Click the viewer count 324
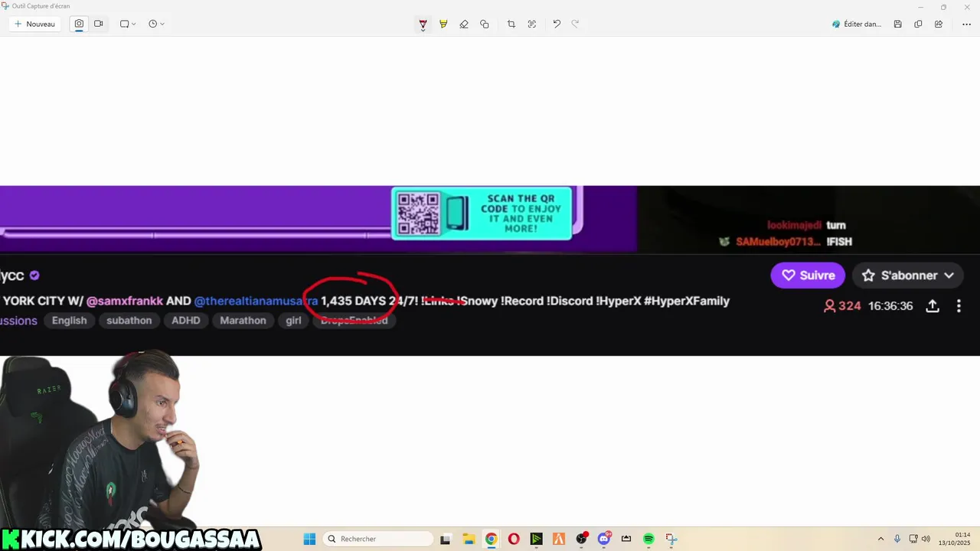The image size is (980, 551). click(842, 306)
